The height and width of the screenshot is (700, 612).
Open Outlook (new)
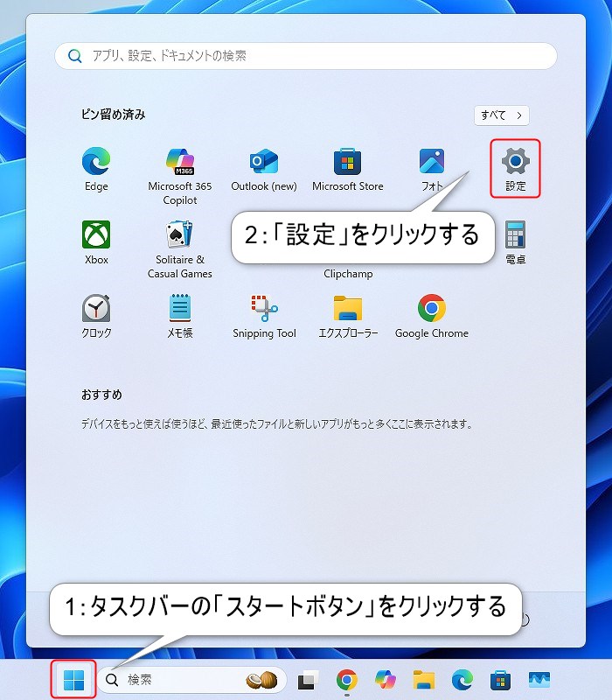coord(264,169)
